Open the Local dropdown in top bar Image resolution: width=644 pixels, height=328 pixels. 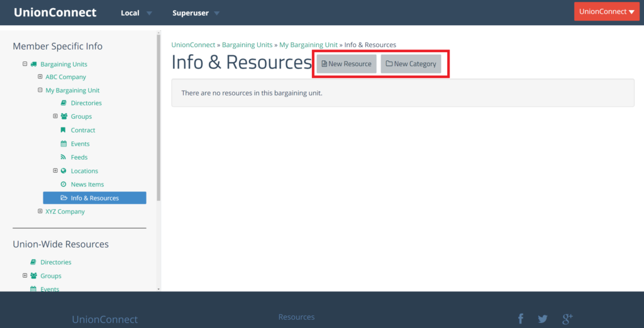point(136,13)
